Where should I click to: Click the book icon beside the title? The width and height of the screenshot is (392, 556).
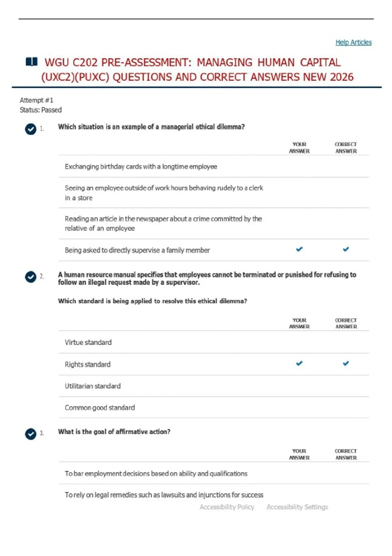pyautogui.click(x=32, y=61)
